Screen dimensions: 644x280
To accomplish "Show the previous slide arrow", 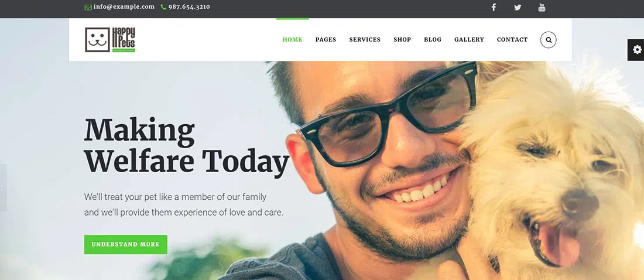I will coord(3,188).
